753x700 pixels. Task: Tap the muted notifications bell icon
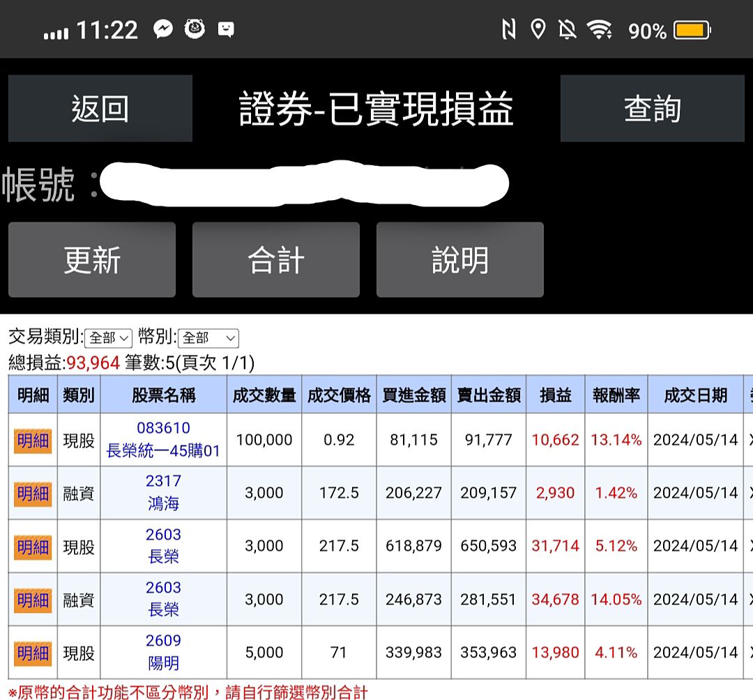click(567, 29)
